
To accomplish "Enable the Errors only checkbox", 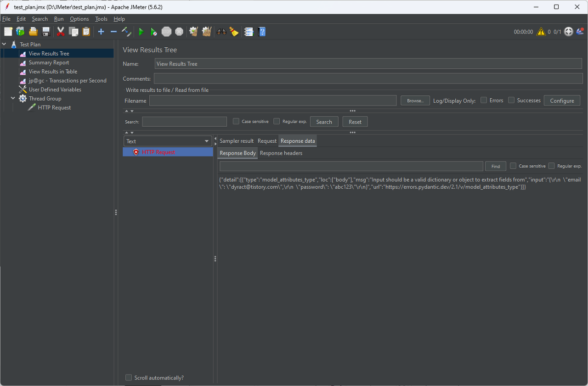I will point(484,100).
